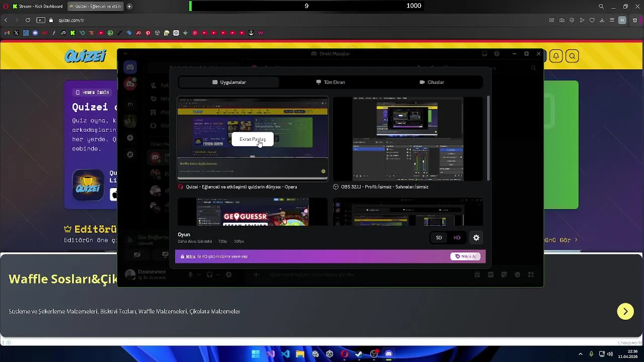Show hidden tray icons chevron
This screenshot has height=362, width=644.
pos(580,354)
